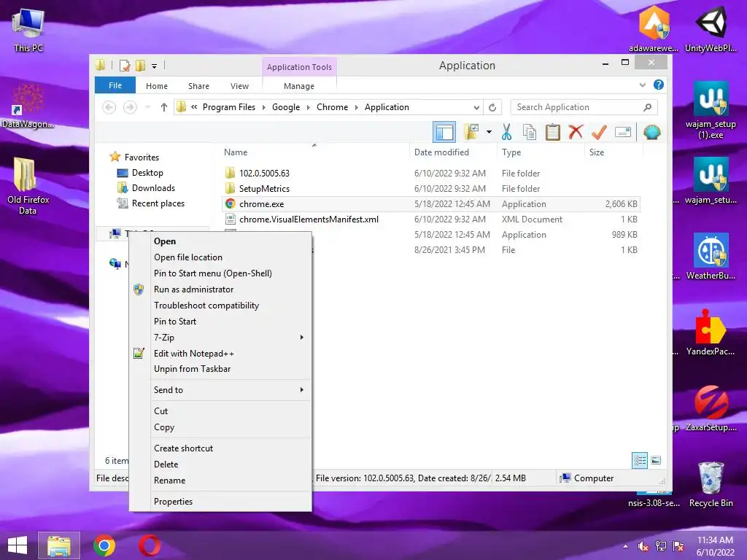
Task: Sort by the Size column header
Action: 597,152
